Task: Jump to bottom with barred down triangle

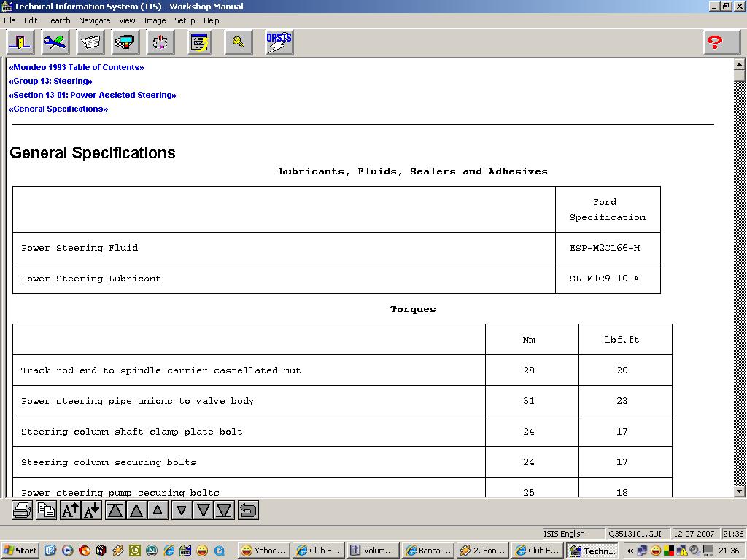Action: pyautogui.click(x=225, y=510)
